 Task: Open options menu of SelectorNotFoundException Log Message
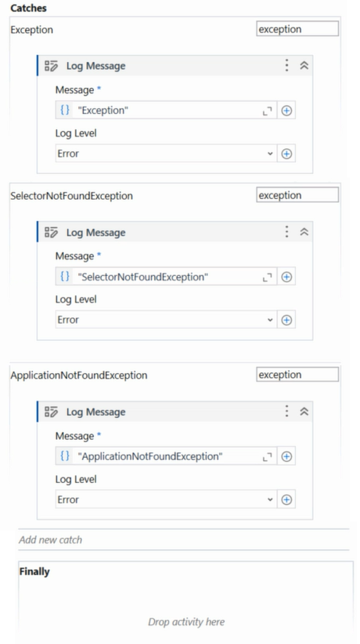287,232
